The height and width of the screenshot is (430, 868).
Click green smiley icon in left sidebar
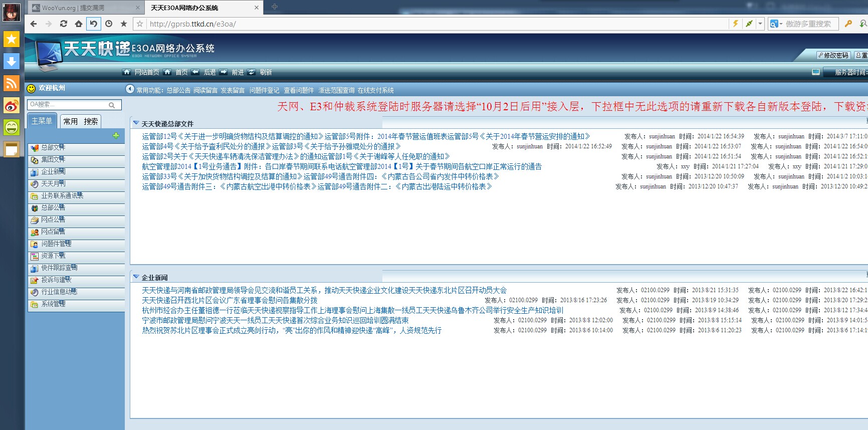tap(12, 127)
